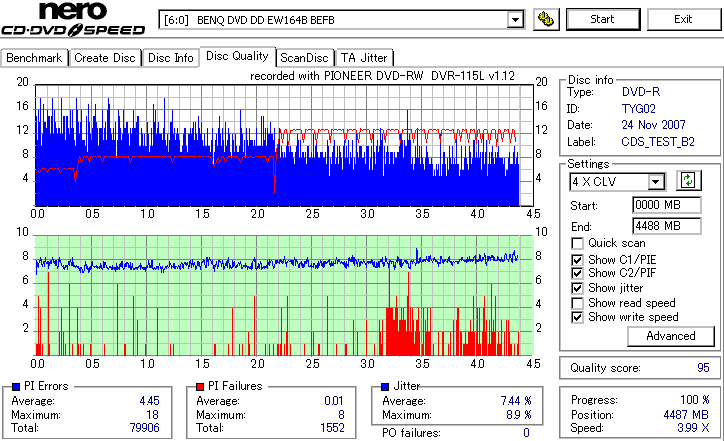Click the blue Jitter legend square
The height and width of the screenshot is (441, 724).
385,387
